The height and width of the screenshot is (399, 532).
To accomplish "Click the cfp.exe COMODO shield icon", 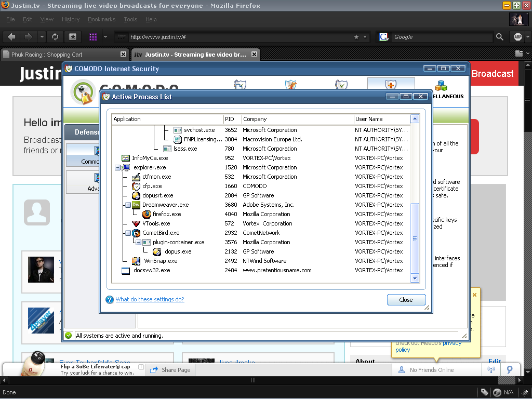I will (x=136, y=187).
